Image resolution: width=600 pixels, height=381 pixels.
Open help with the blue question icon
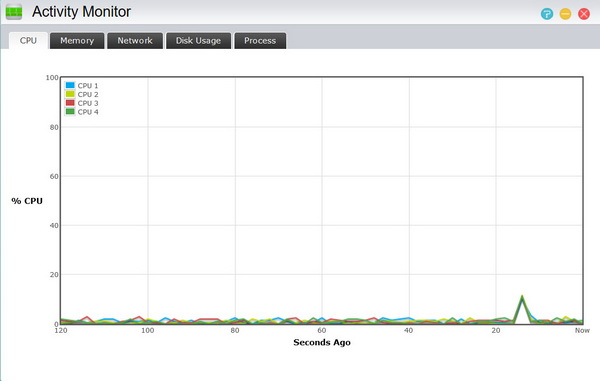point(547,14)
